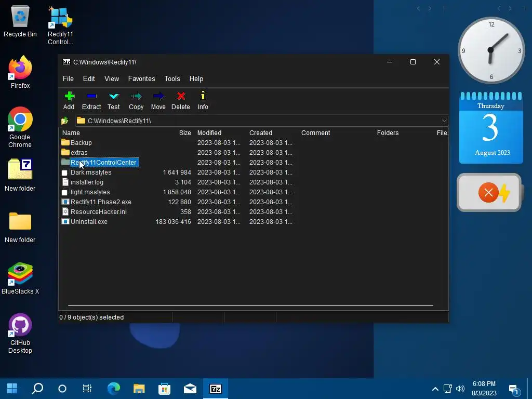Screen dimensions: 532x399
Task: Open Task View on the taskbar
Action: tap(87, 389)
